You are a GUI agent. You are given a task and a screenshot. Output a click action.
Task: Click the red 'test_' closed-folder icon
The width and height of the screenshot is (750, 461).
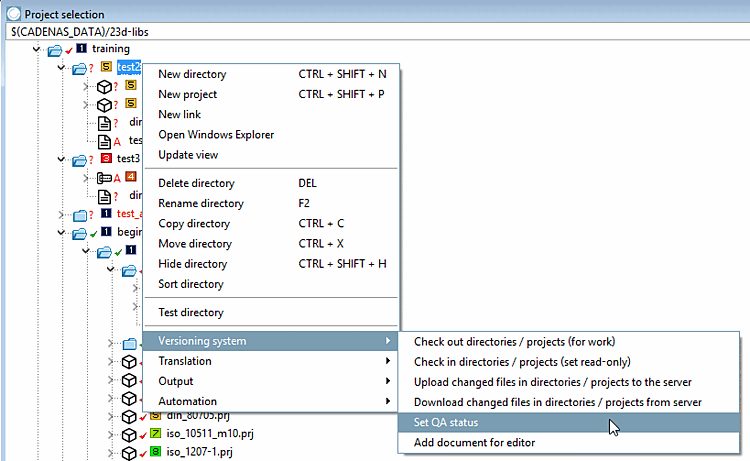(x=80, y=216)
